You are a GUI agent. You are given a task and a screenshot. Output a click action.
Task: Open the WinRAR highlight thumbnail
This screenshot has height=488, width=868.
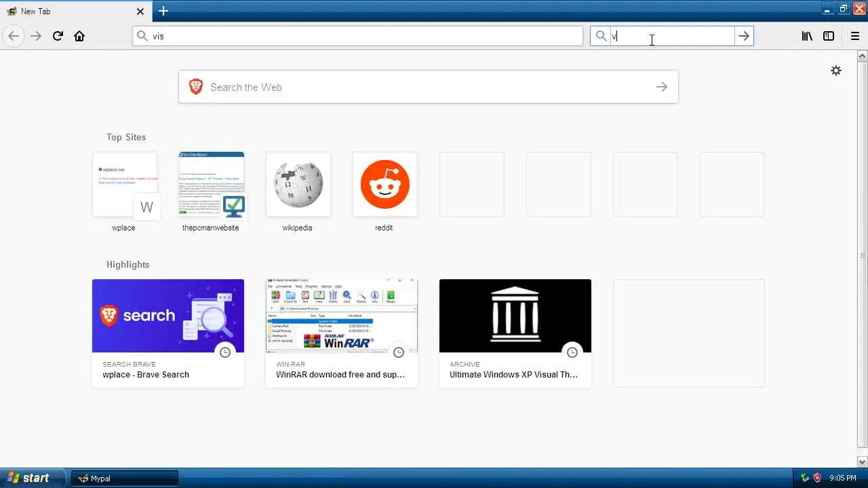pyautogui.click(x=342, y=316)
